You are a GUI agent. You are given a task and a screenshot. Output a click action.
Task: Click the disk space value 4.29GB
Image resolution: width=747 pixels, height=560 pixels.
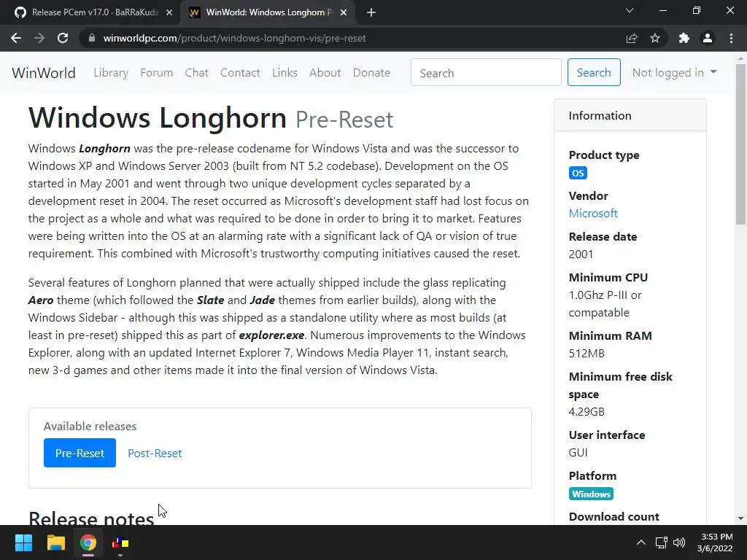587,412
